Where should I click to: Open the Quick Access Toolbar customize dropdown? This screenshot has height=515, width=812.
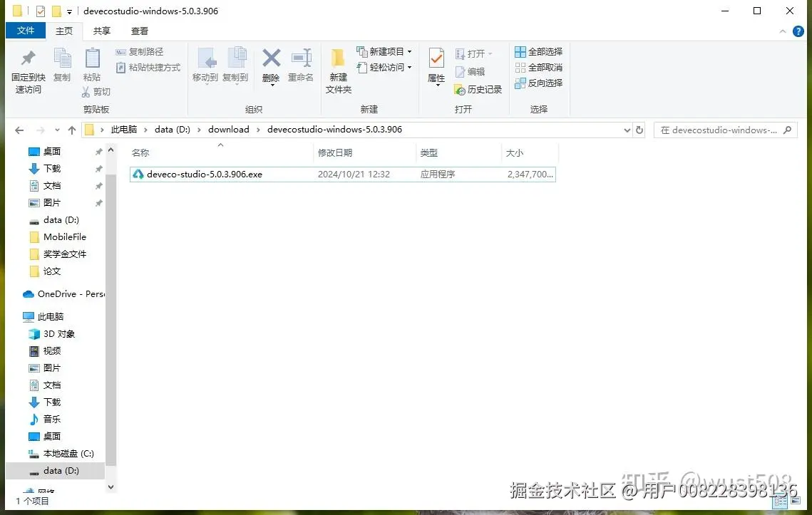[x=69, y=11]
